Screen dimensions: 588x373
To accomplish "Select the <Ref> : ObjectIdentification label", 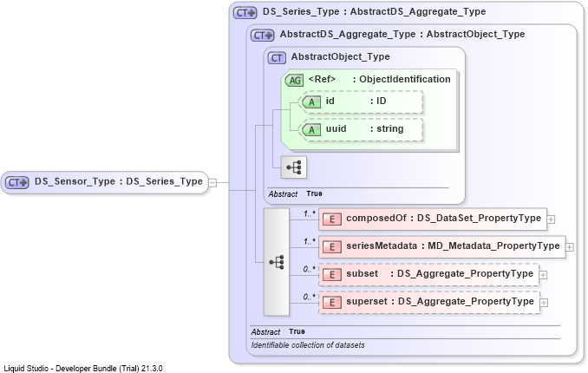I will [x=379, y=79].
